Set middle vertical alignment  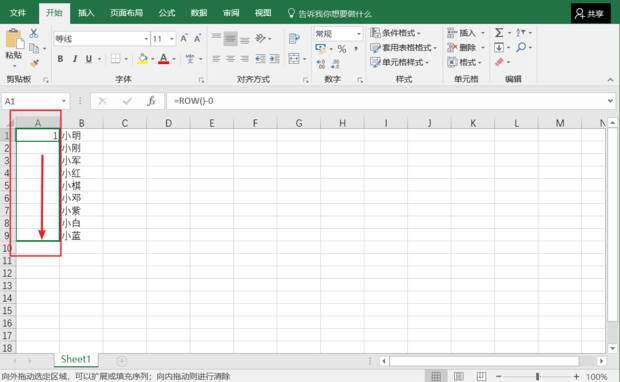pos(231,38)
